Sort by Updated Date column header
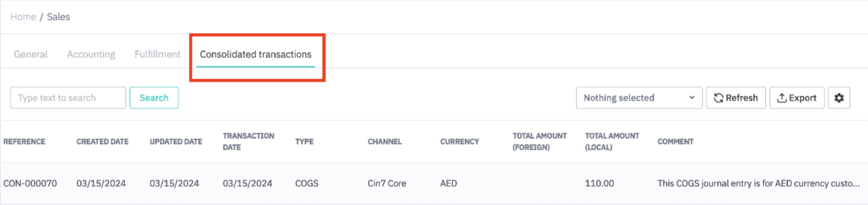This screenshot has width=868, height=205. [x=176, y=142]
